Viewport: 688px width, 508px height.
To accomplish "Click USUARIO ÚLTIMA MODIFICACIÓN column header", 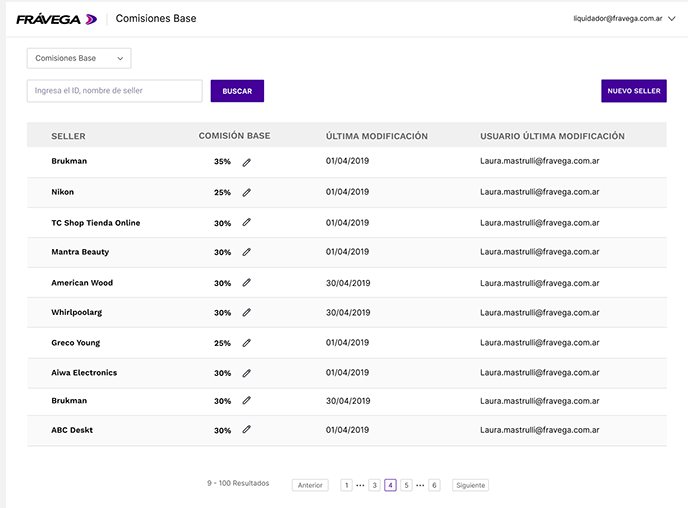I will (x=552, y=136).
